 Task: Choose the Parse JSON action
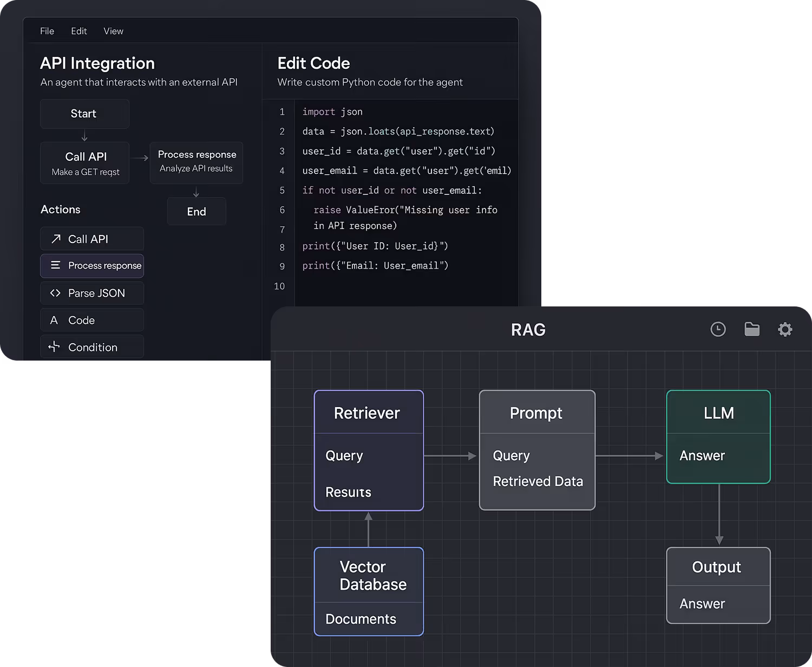[x=92, y=293]
